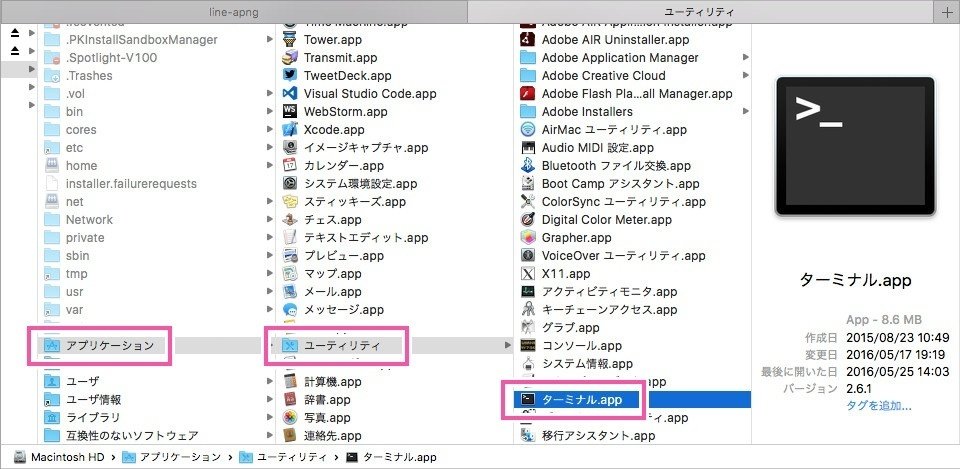Viewport: 960px width, 469px height.
Task: Open a new Finder tab with plus button
Action: [946, 12]
